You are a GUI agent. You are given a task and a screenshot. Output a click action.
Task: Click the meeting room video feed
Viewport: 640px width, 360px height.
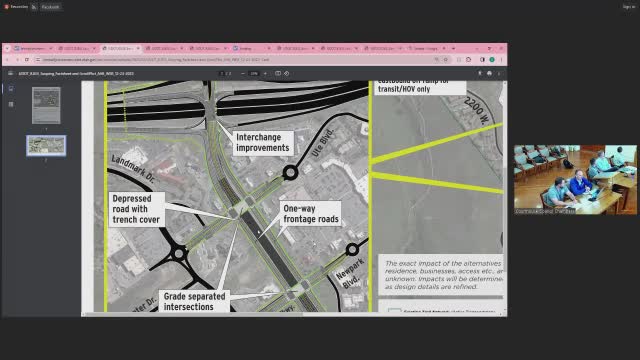[575, 180]
